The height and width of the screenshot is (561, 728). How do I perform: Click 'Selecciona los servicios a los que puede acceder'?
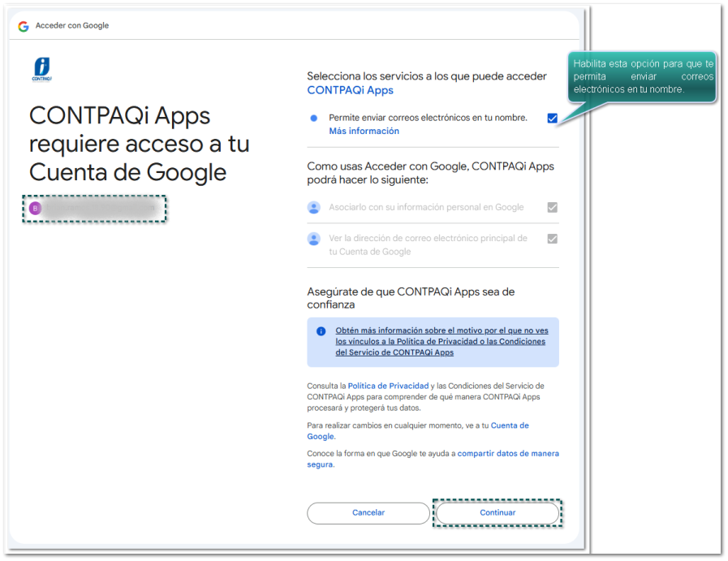(427, 76)
